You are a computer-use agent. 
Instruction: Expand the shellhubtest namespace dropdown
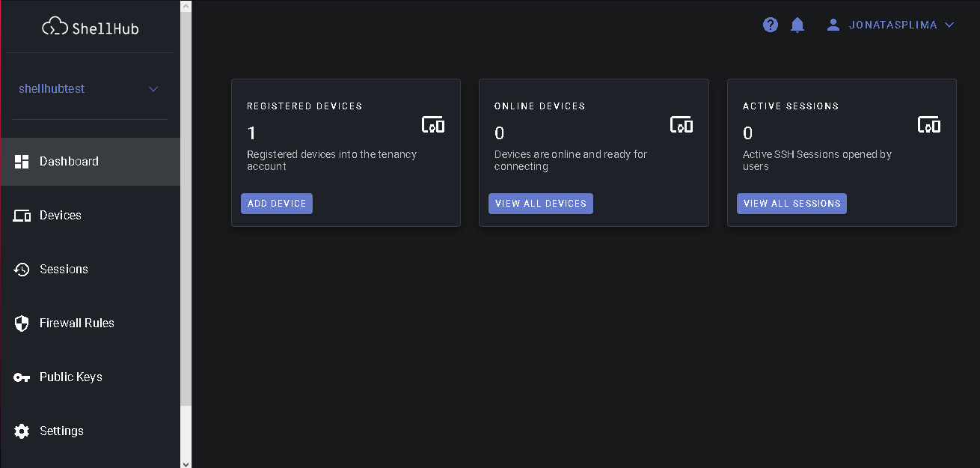(x=153, y=89)
